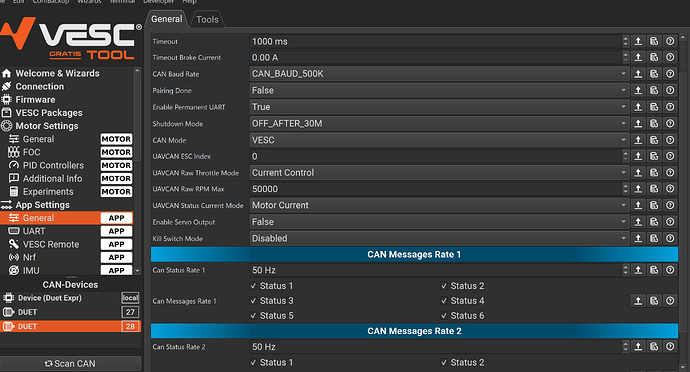Toggle Status 6 checkbox
The image size is (690, 372).
click(462, 316)
